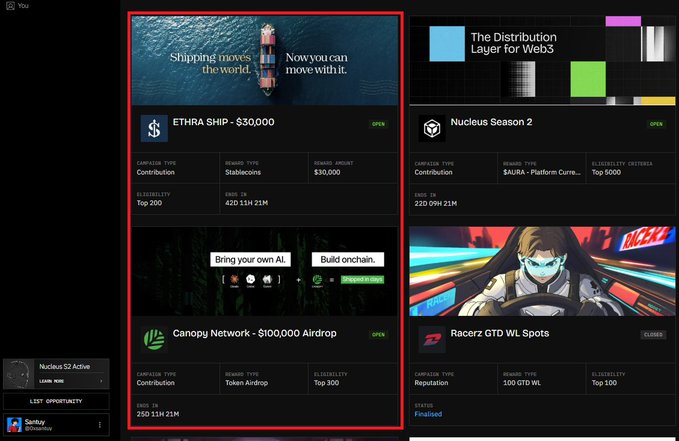Click the $AURA - Platform Curre... value
679x441 pixels.
542,172
